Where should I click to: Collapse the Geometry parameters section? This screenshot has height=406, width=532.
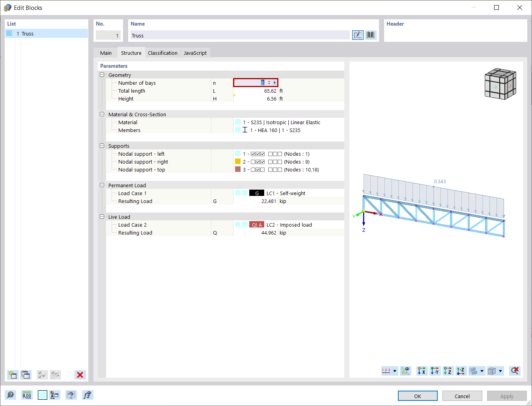tap(102, 75)
